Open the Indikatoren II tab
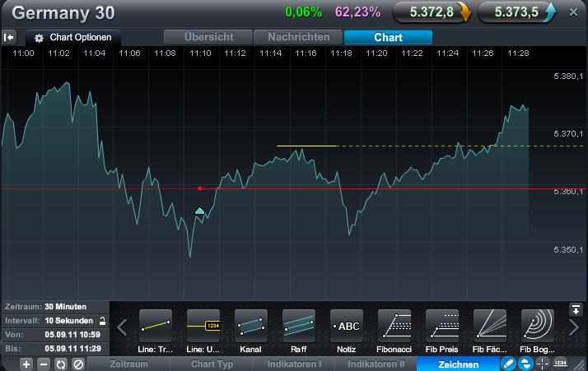Image resolution: width=588 pixels, height=371 pixels. (x=376, y=364)
